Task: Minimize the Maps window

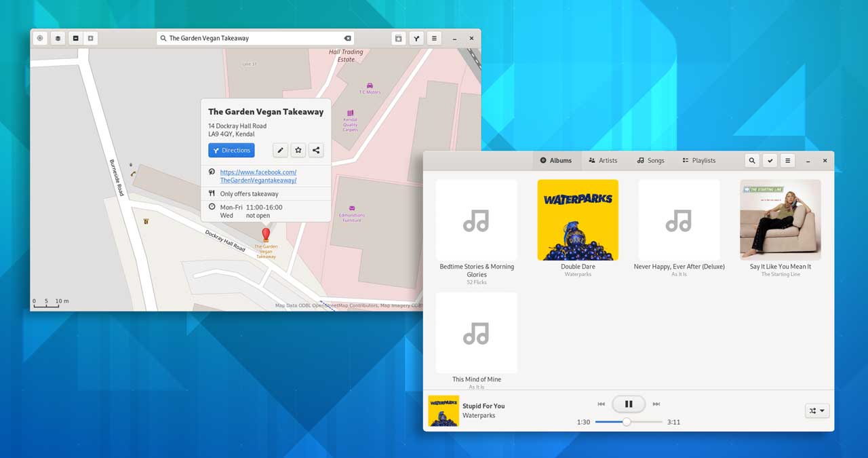Action: pyautogui.click(x=454, y=39)
